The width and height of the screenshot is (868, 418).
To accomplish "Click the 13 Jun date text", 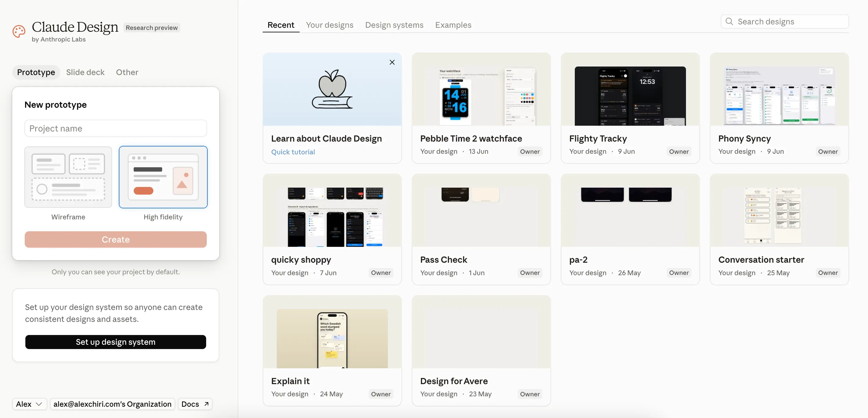I will [478, 151].
